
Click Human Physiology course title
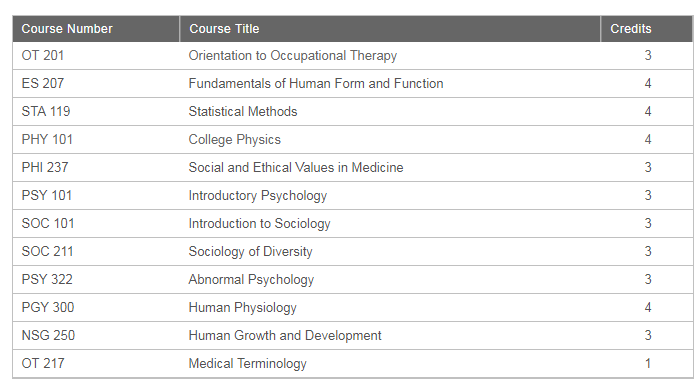pos(243,308)
